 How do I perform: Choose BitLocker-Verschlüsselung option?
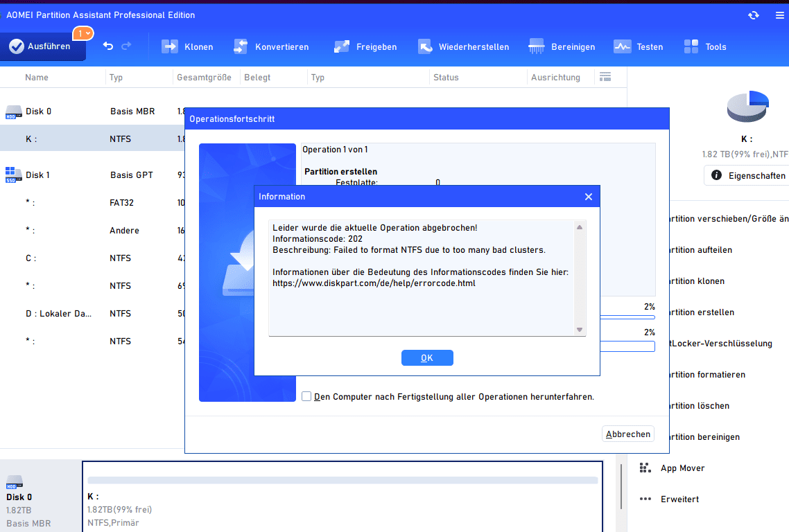(721, 344)
